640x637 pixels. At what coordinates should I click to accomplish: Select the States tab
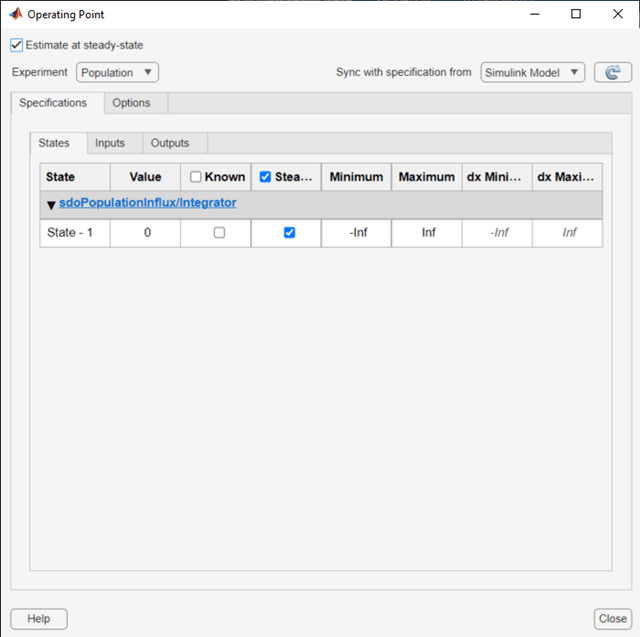(x=54, y=143)
